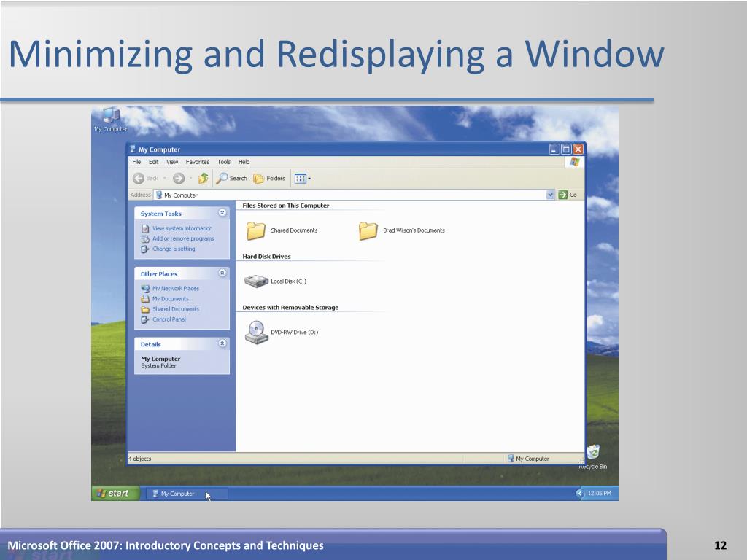747x560 pixels.
Task: Open the View menu
Action: pos(172,162)
